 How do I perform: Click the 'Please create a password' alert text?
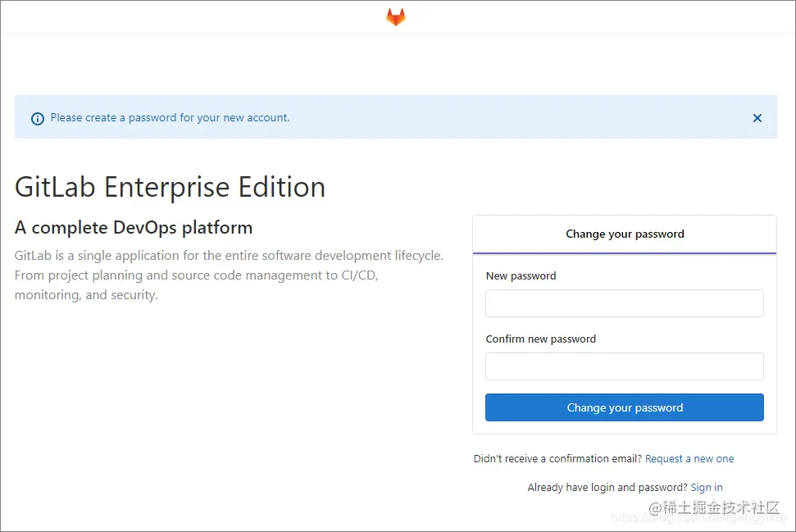170,118
